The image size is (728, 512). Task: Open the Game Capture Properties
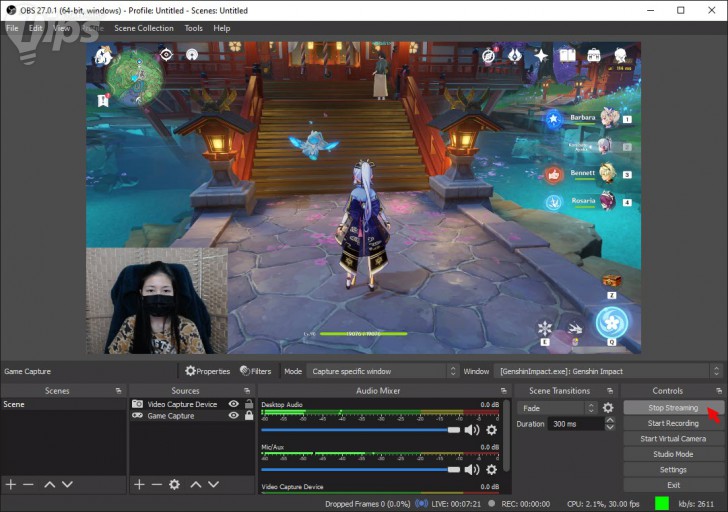pyautogui.click(x=207, y=371)
